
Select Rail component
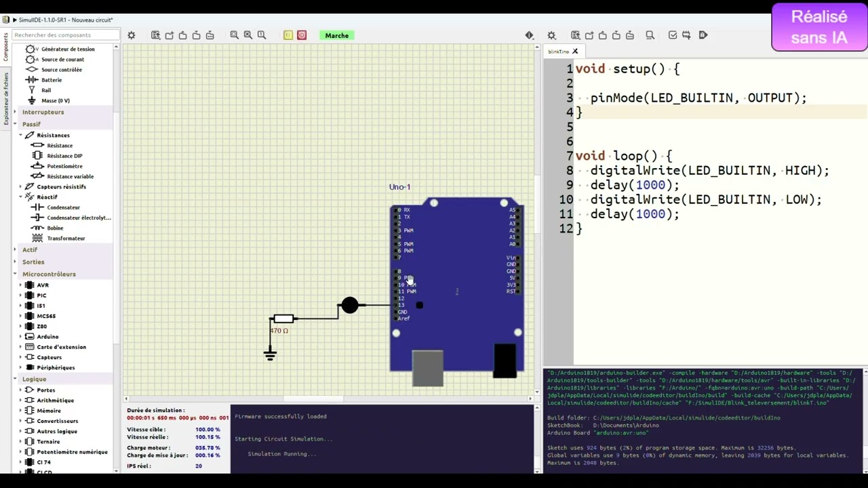pyautogui.click(x=46, y=90)
